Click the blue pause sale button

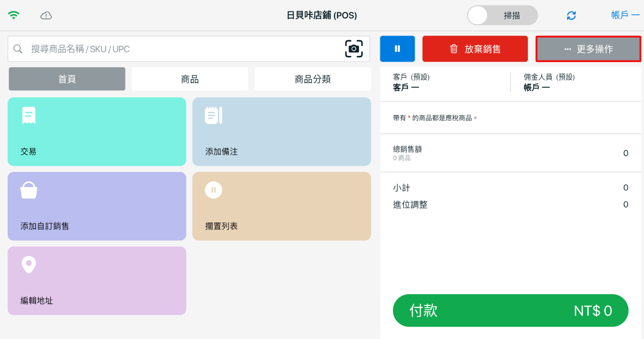(397, 49)
